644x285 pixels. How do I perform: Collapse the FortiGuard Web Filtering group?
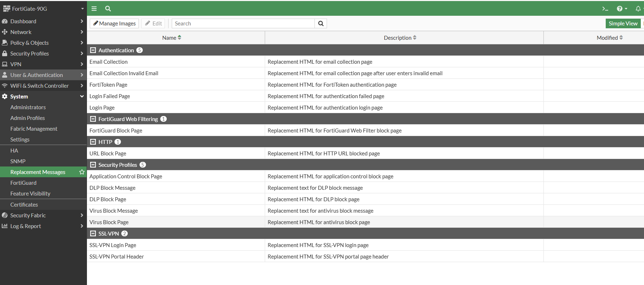pyautogui.click(x=93, y=119)
